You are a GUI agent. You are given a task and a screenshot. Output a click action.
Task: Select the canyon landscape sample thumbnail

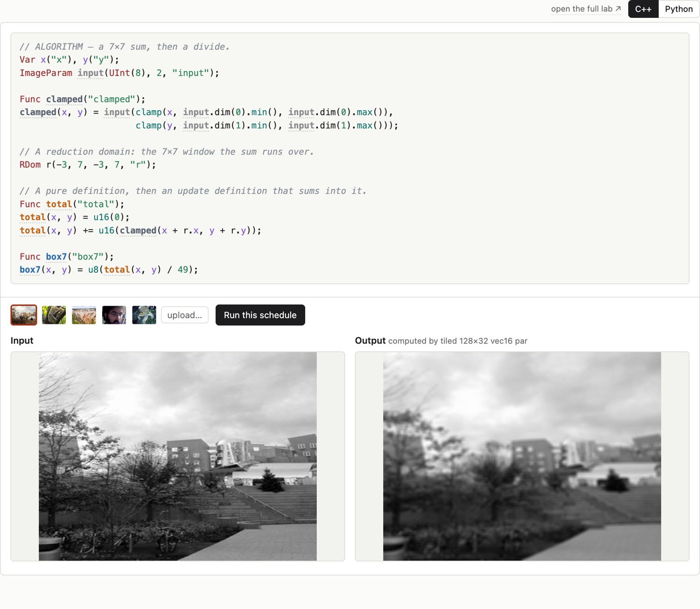tap(84, 315)
